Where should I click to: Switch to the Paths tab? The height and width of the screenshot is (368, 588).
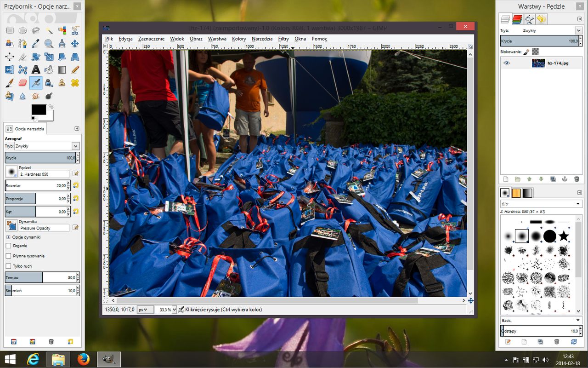pyautogui.click(x=529, y=19)
